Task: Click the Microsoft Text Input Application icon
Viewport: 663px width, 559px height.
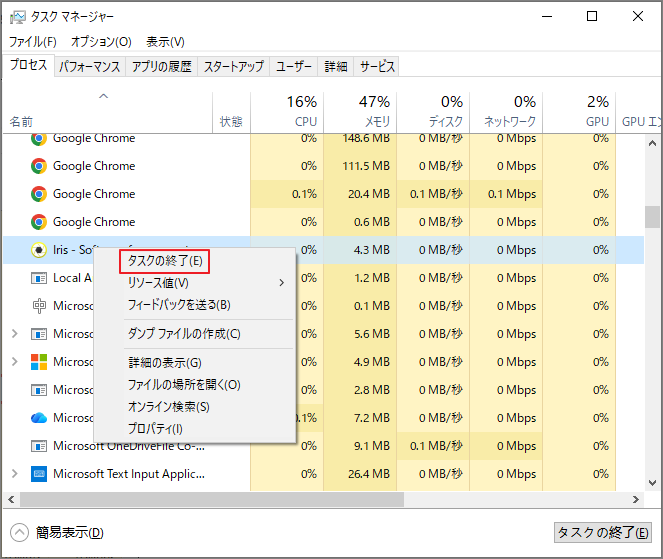Action: coord(39,474)
